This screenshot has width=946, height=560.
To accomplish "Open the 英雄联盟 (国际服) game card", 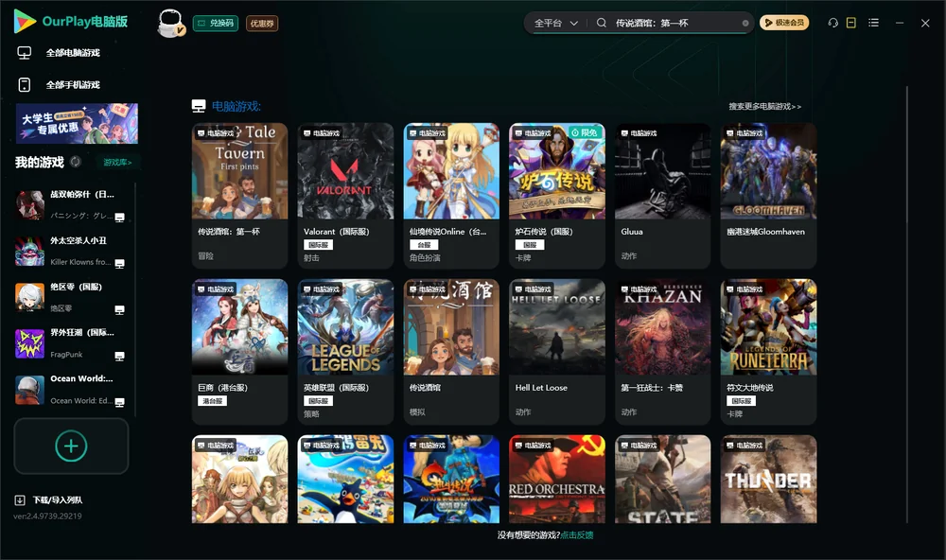I will (345, 352).
